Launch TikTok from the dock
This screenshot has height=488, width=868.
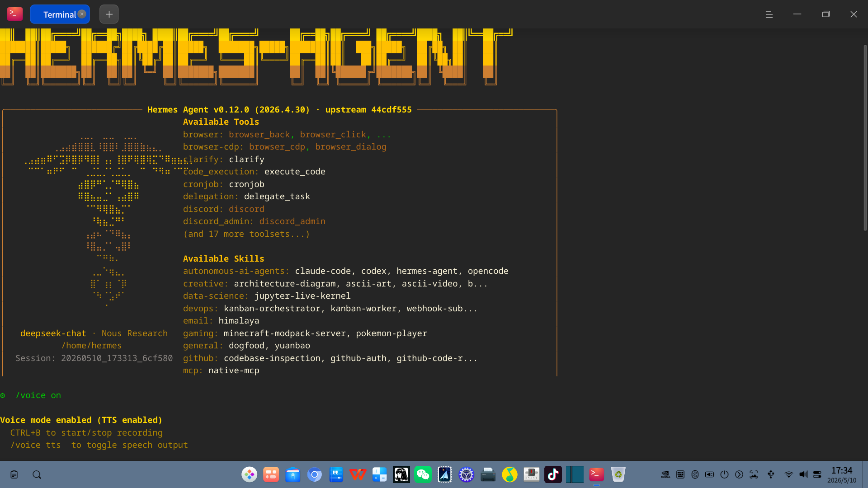[553, 474]
